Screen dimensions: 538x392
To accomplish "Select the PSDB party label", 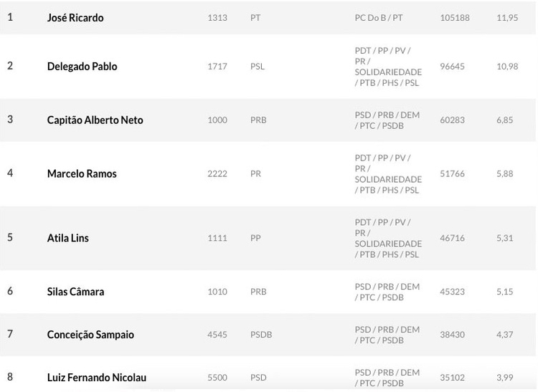I will click(261, 335).
